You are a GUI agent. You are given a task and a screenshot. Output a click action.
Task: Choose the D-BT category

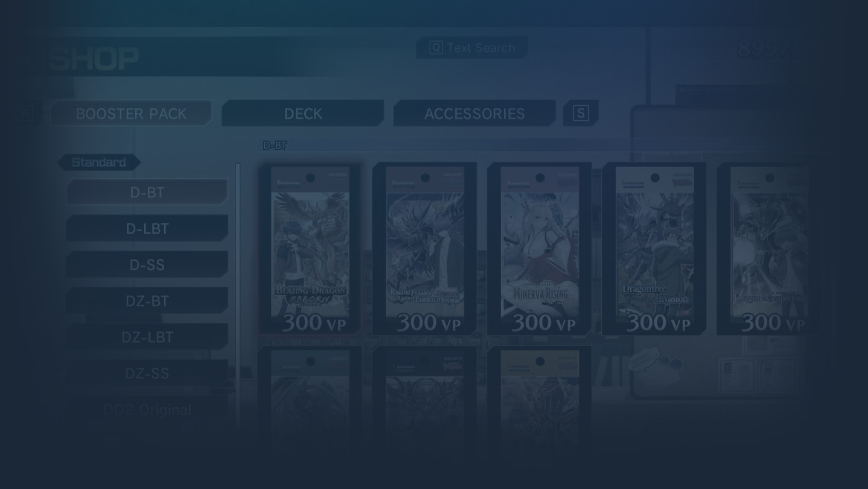[x=147, y=192]
